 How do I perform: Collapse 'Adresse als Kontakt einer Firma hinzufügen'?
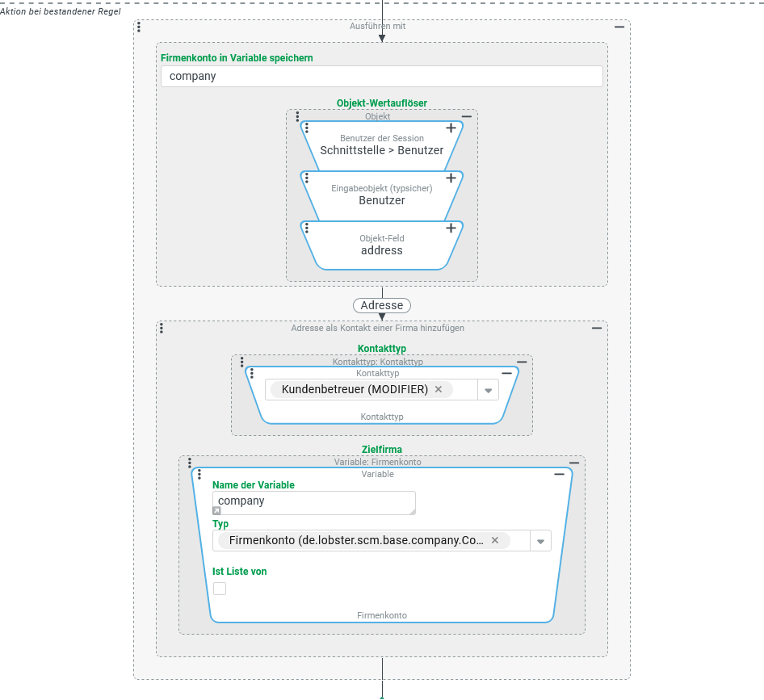[x=597, y=328]
